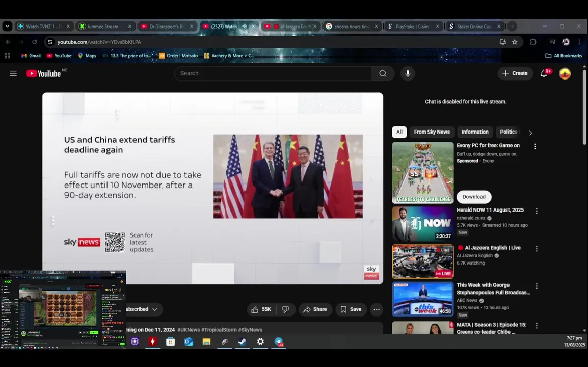
Task: Open the tab search dropdown arrow
Action: click(x=7, y=27)
